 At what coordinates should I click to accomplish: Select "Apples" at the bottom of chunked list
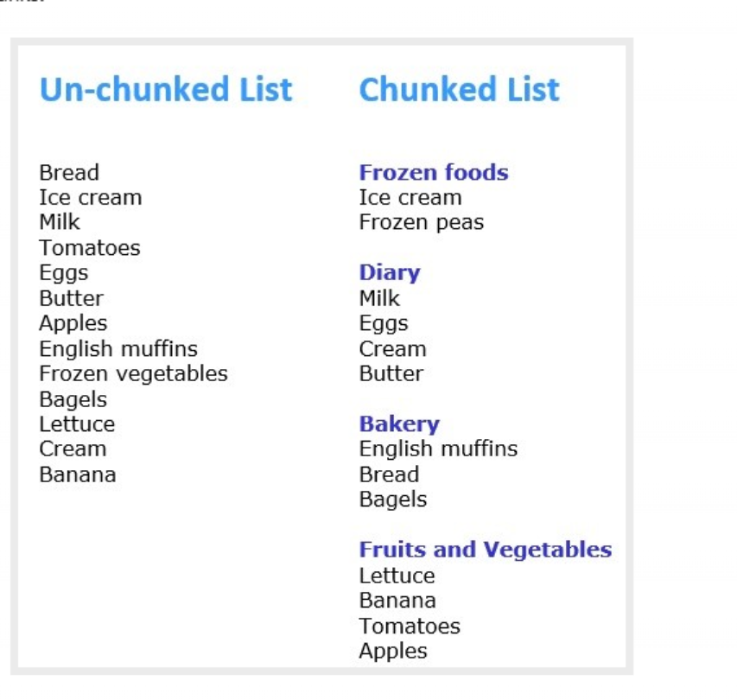[x=393, y=651]
